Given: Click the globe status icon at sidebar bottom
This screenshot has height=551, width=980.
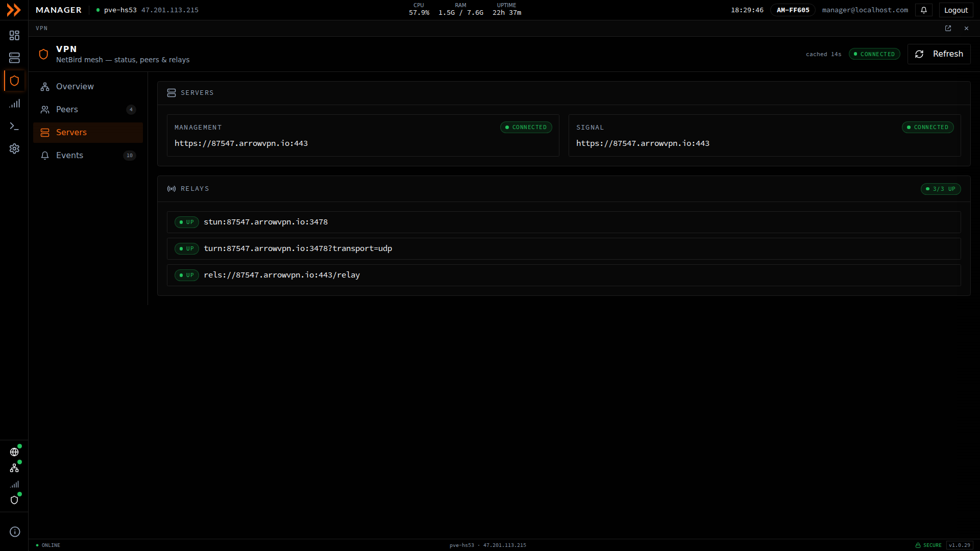Looking at the screenshot, I should 14,452.
